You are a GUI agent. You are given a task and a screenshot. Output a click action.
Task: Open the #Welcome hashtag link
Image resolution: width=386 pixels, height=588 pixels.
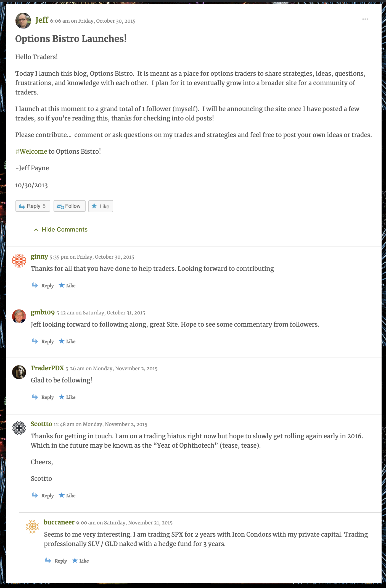31,151
